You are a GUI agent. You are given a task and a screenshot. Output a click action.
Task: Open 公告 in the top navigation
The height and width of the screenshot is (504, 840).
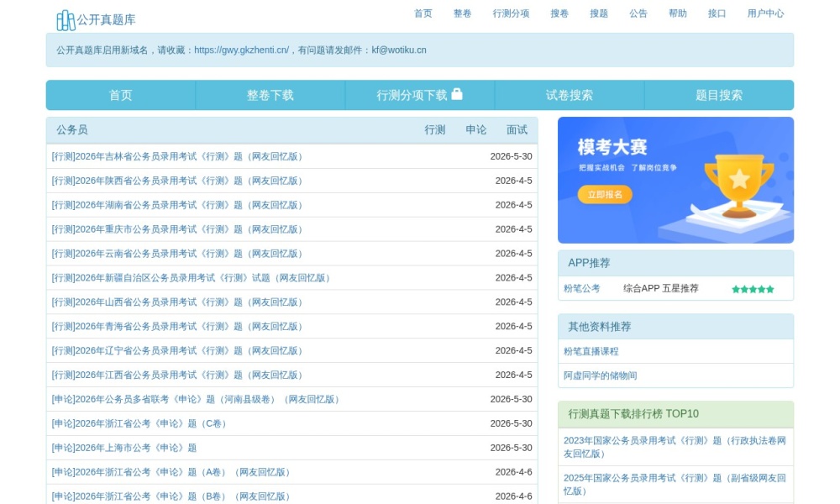(638, 13)
